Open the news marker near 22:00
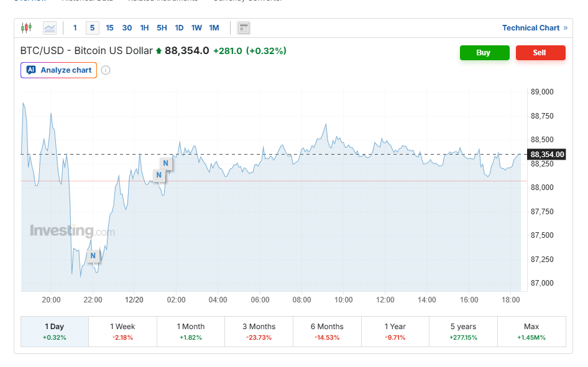588x367 pixels. [x=93, y=256]
